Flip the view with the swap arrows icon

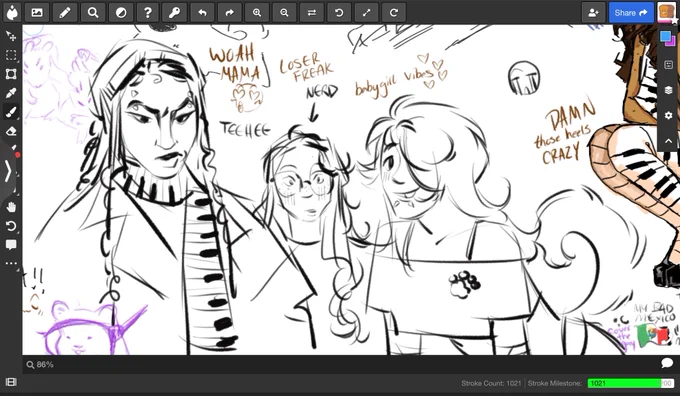311,13
